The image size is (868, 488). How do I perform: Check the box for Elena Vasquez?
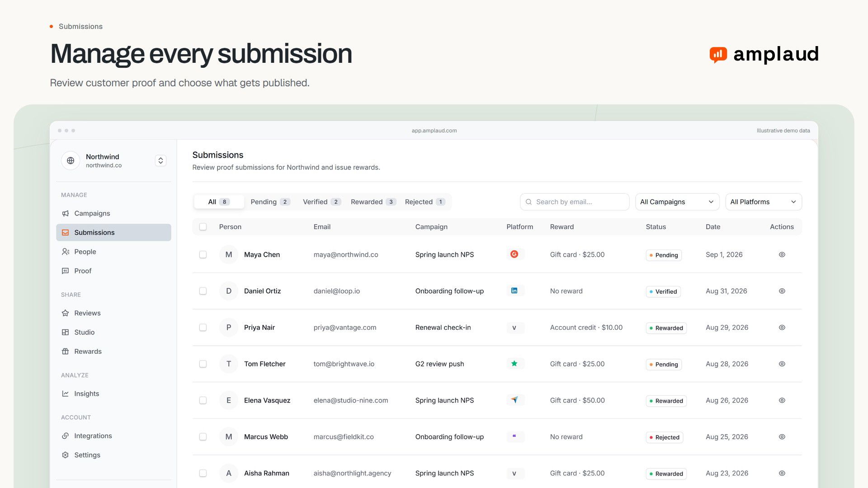[203, 400]
